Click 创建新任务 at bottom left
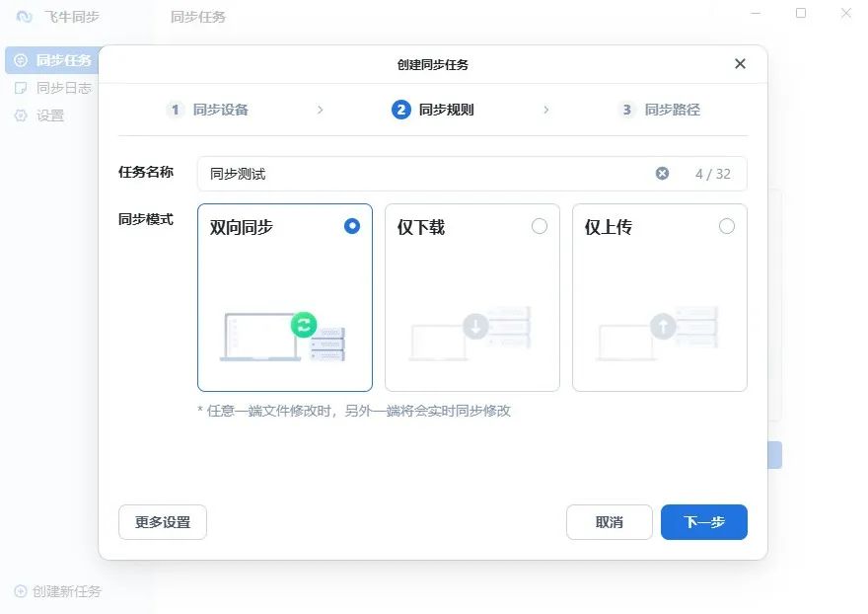The image size is (868, 614). [57, 591]
